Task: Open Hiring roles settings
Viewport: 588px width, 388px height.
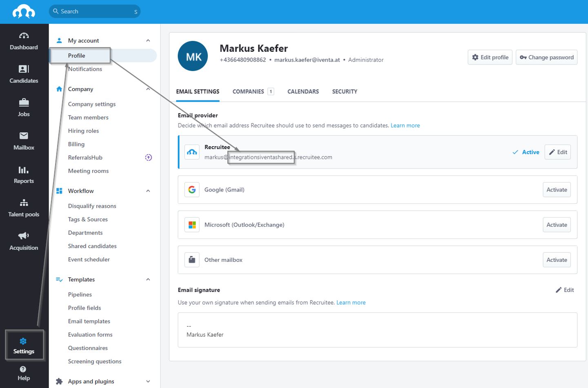Action: coord(83,131)
